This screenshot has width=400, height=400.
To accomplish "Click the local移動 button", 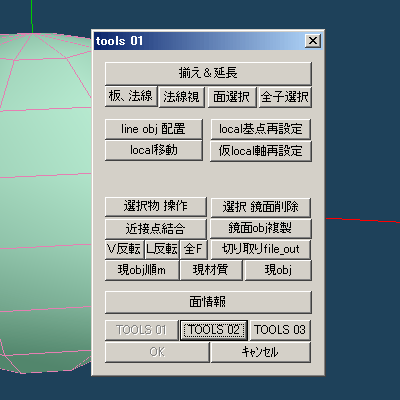I will (x=154, y=150).
